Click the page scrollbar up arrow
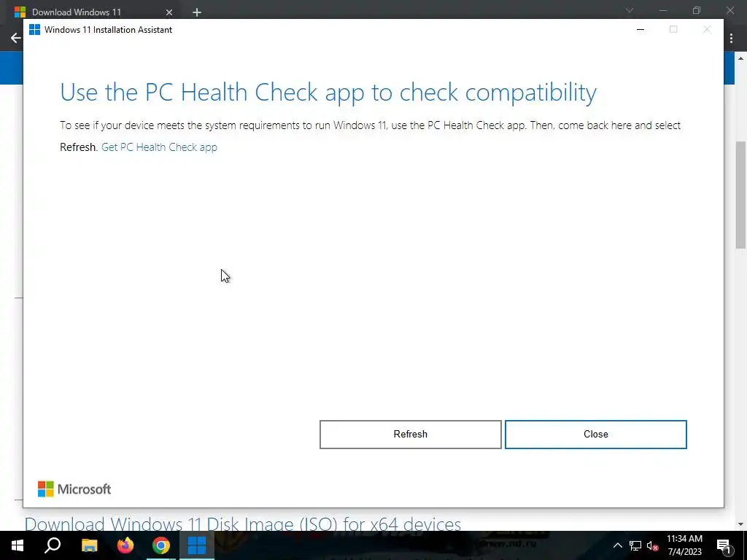This screenshot has height=560, width=747. pos(740,58)
